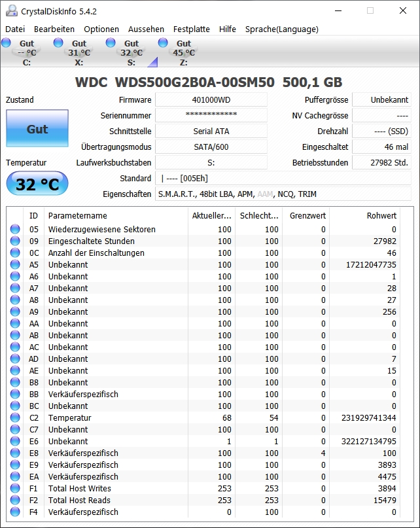Click the Schnittstelle field Serial ATA
420x528 pixels.
211,132
